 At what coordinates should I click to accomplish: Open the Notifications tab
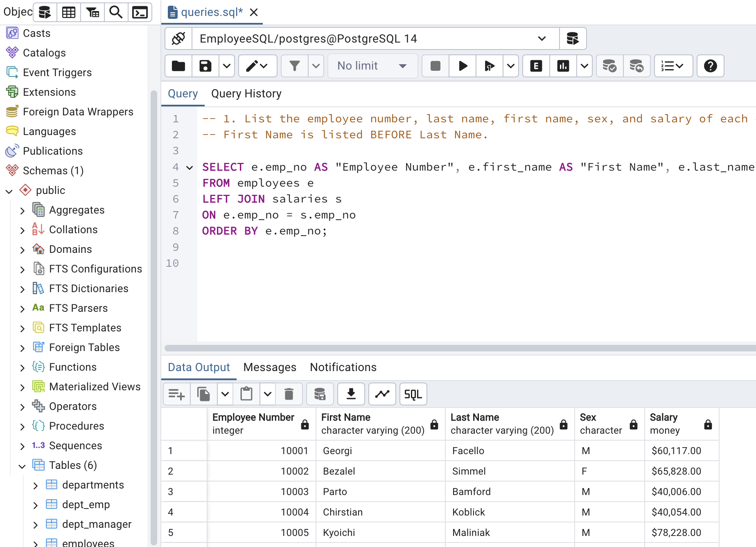pyautogui.click(x=343, y=367)
